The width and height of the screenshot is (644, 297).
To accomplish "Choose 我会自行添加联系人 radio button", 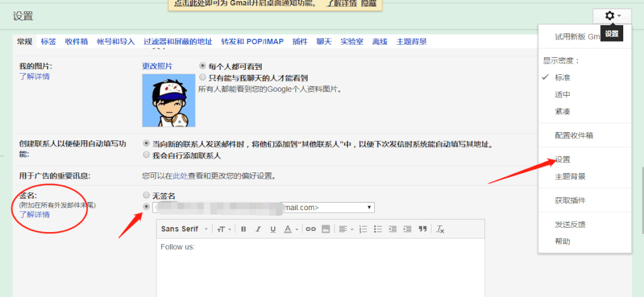I will click(x=147, y=155).
